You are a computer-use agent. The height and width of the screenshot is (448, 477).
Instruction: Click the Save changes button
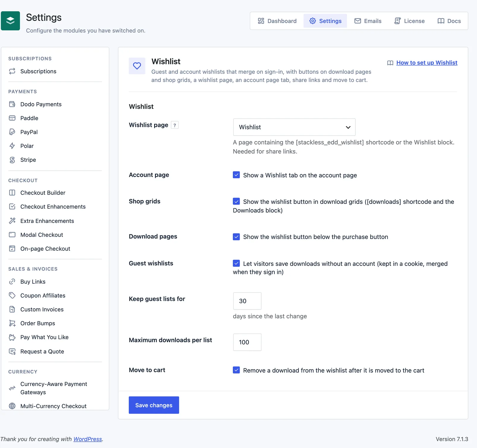[154, 405]
